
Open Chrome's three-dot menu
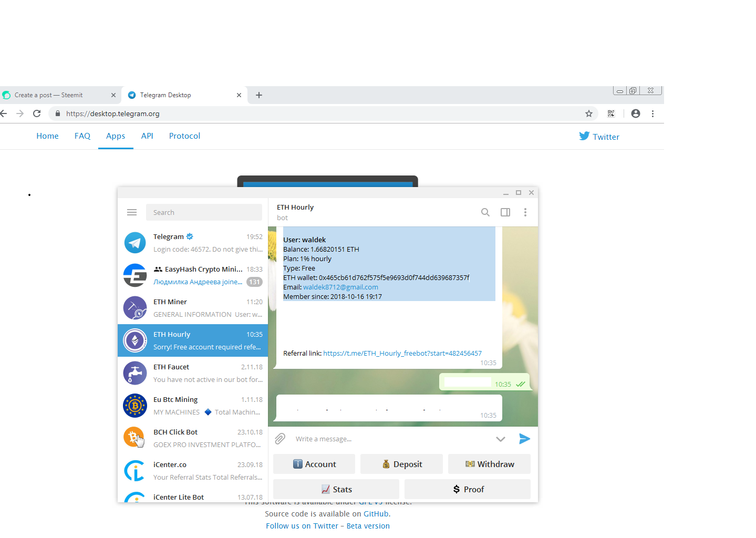pyautogui.click(x=653, y=113)
